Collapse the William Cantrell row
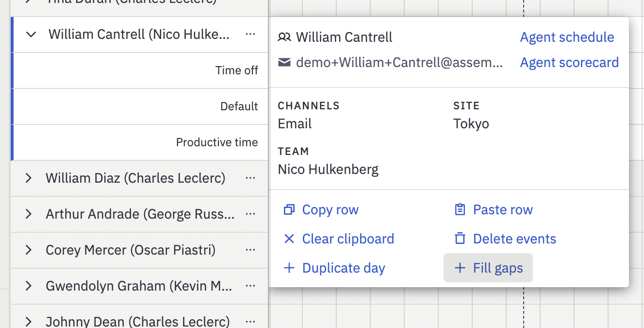Viewport: 644px width, 328px height. [x=31, y=35]
